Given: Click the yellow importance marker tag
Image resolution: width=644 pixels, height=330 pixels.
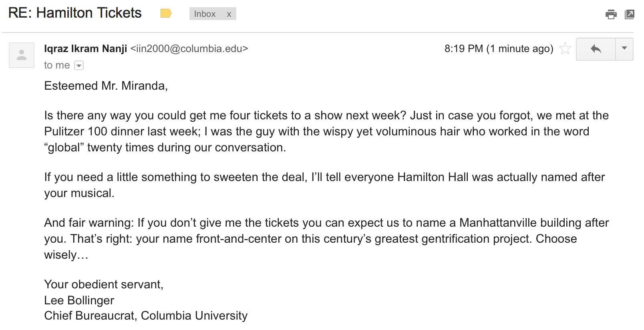Looking at the screenshot, I should (x=166, y=14).
